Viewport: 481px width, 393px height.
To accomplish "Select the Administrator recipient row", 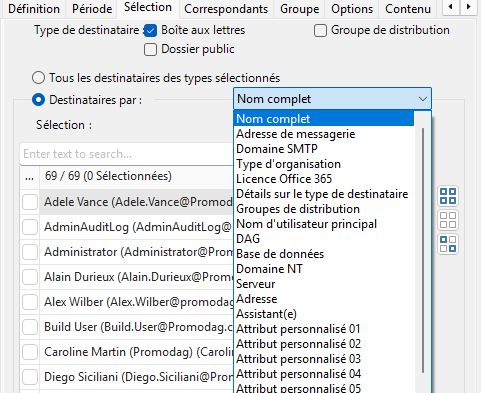I will (x=137, y=252).
